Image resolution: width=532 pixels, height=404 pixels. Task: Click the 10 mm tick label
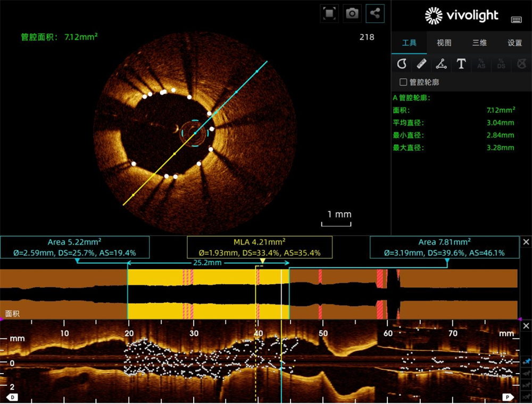64,333
